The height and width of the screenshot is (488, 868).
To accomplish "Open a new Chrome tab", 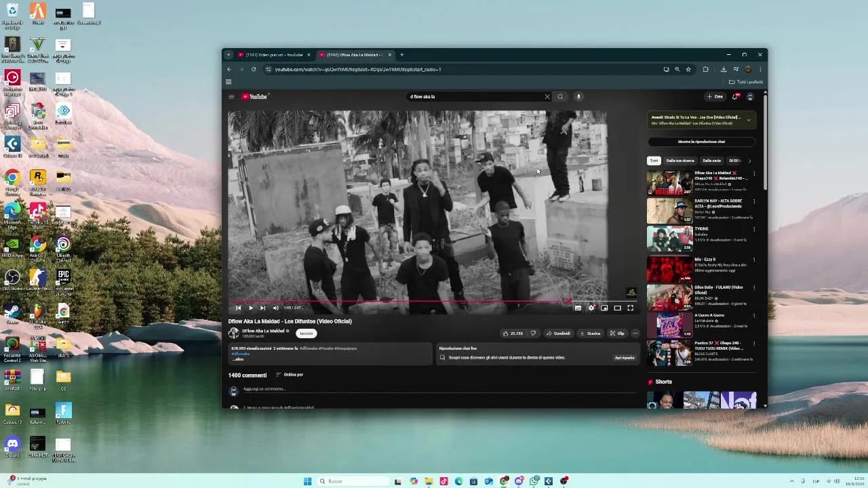I will coord(401,55).
